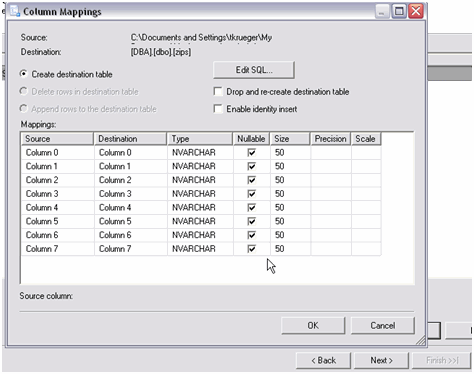Uncheck Nullable for Column 6
The width and height of the screenshot is (474, 374).
(252, 235)
